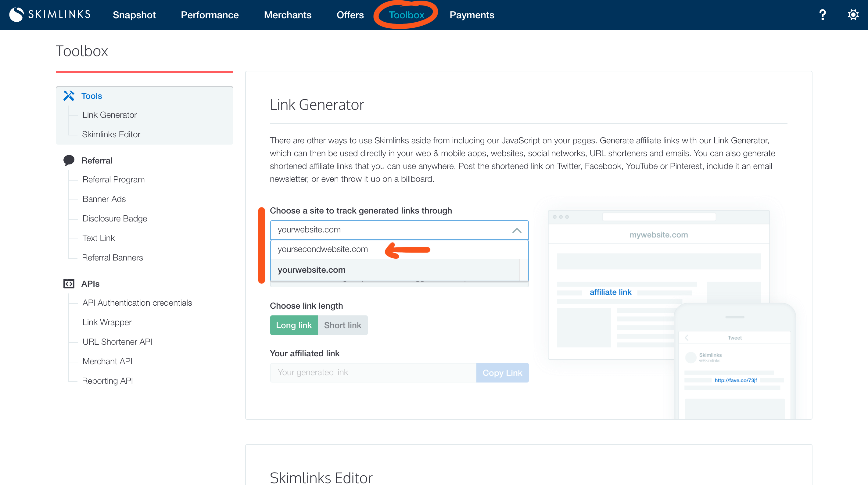
Task: Click the affiliate link in illustration
Action: [610, 292]
